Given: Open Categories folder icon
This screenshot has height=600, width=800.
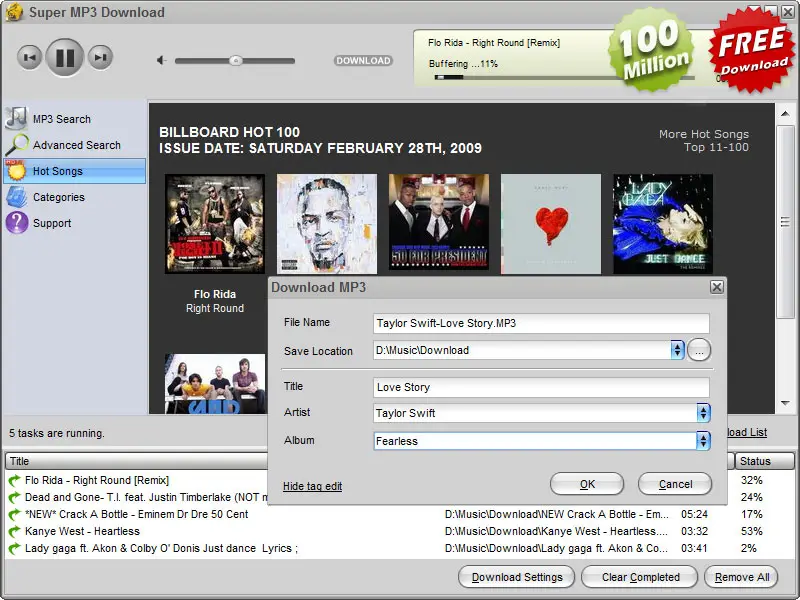Looking at the screenshot, I should pyautogui.click(x=17, y=197).
